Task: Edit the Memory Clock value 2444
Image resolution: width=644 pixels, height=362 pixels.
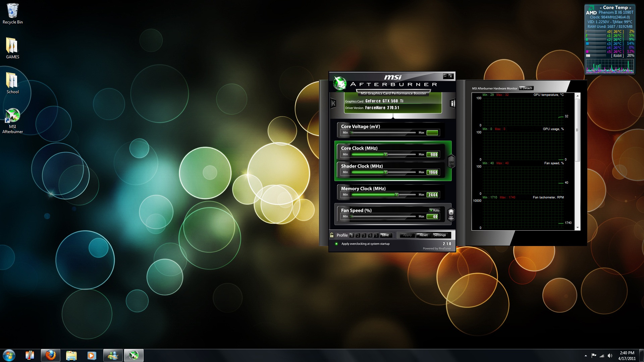Action: pyautogui.click(x=433, y=195)
